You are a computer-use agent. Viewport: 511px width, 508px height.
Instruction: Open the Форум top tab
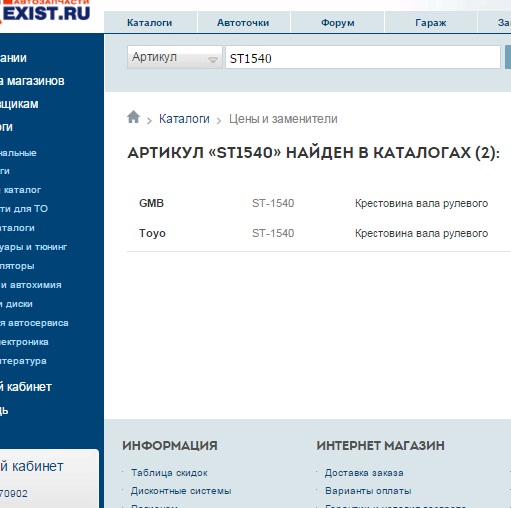click(338, 23)
